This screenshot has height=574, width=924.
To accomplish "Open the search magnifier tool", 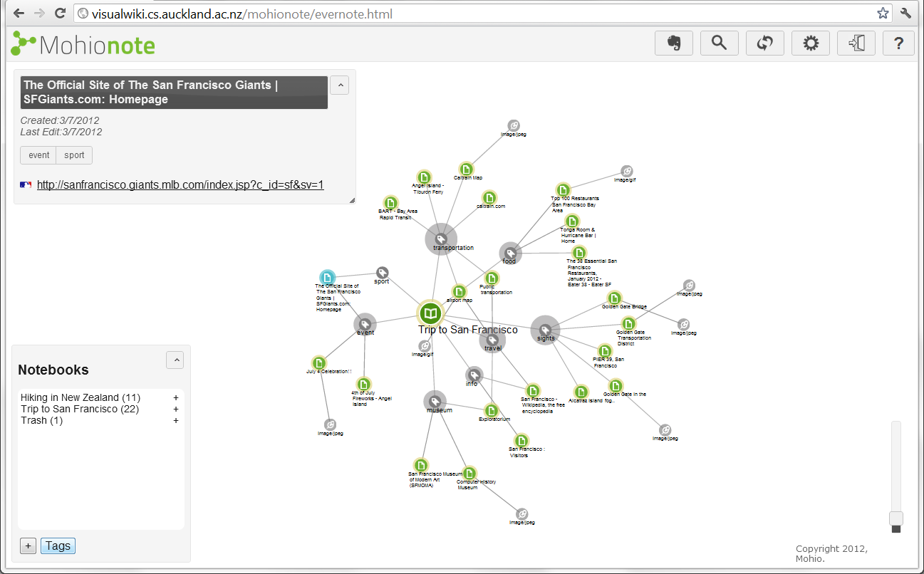I will pos(720,43).
